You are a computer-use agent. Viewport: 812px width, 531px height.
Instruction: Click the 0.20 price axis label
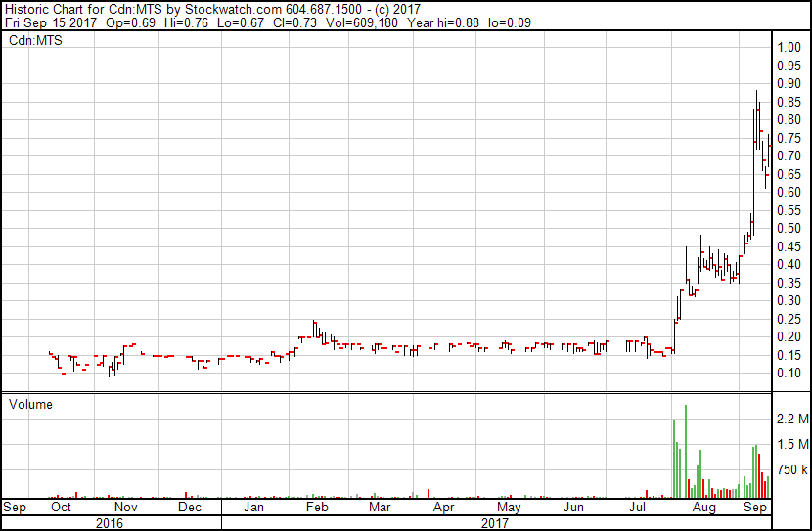[789, 337]
